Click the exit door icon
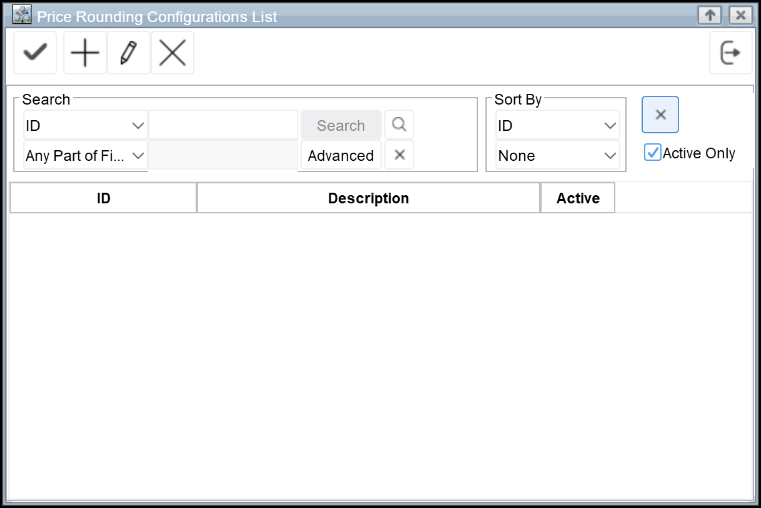 click(x=730, y=53)
